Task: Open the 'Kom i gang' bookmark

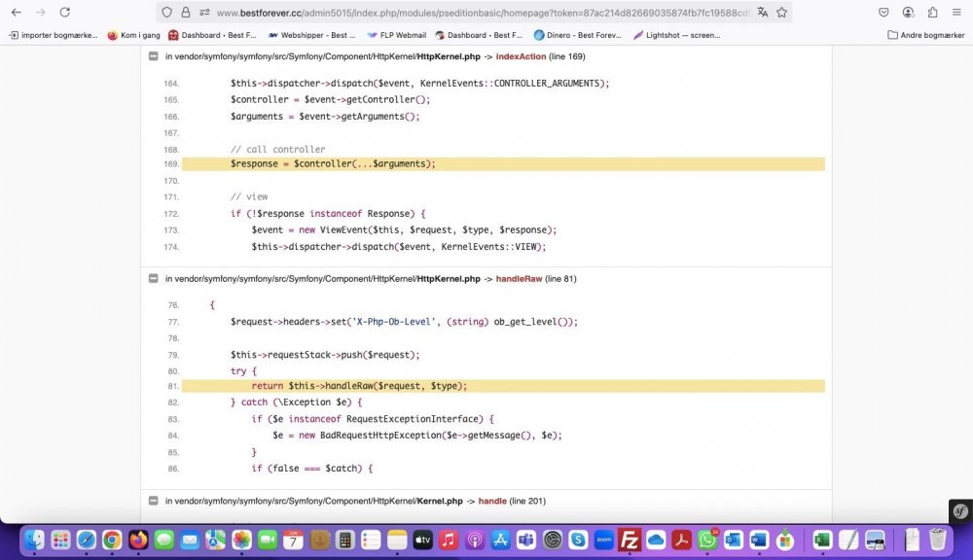Action: tap(133, 35)
